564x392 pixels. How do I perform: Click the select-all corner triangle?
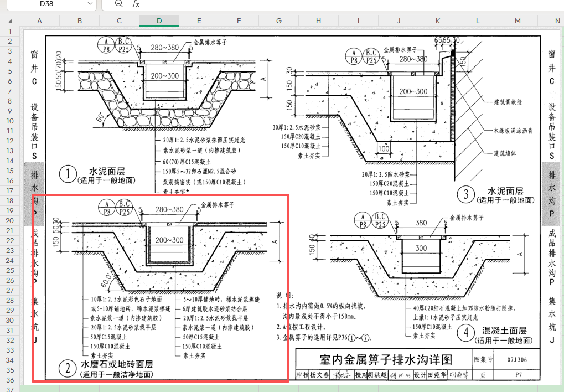[10, 21]
